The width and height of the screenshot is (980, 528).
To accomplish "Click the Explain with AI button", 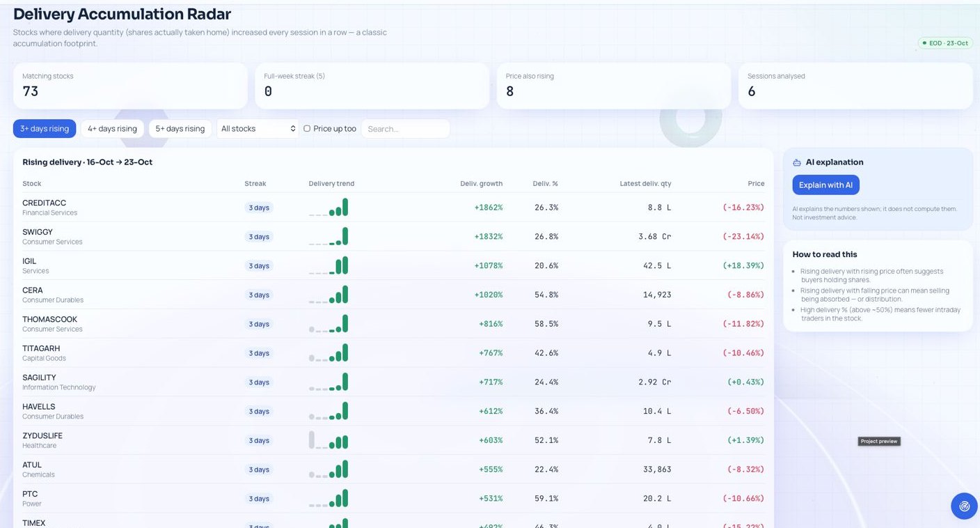I will (x=825, y=185).
